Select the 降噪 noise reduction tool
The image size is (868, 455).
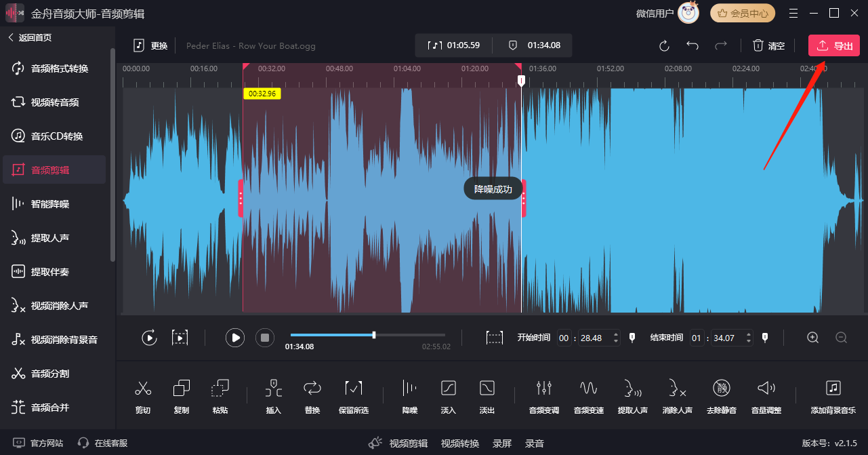point(409,389)
